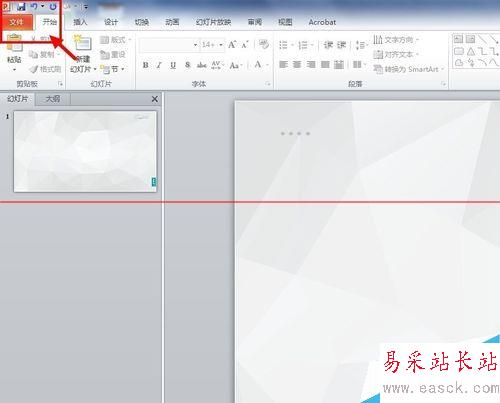Open the 文件 (File) tab

[x=17, y=22]
